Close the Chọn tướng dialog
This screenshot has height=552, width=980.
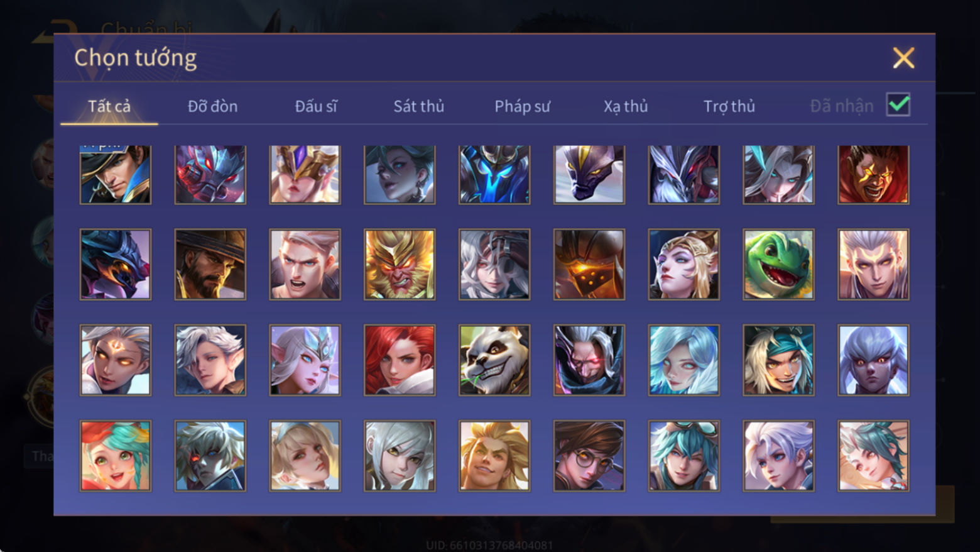pos(903,58)
